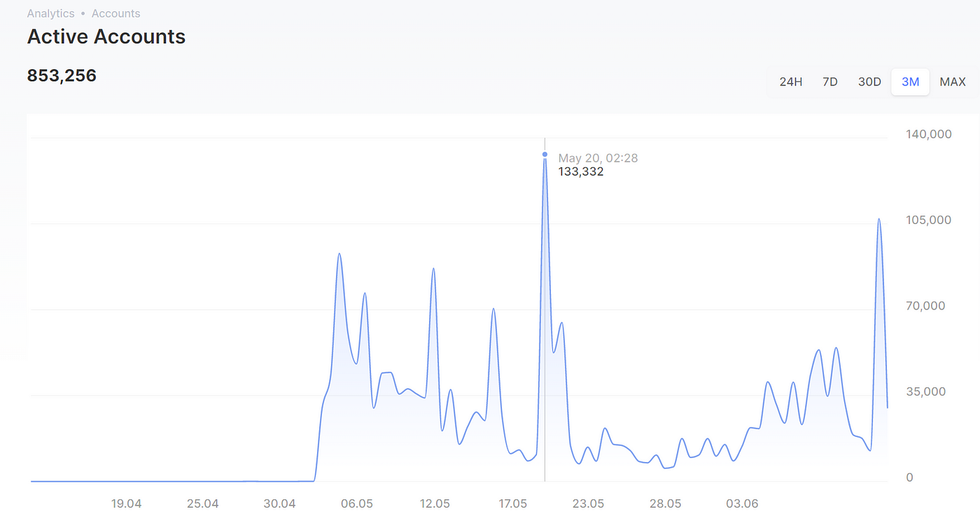Click the 140,000 y-axis label
Image resolution: width=980 pixels, height=530 pixels.
point(929,134)
